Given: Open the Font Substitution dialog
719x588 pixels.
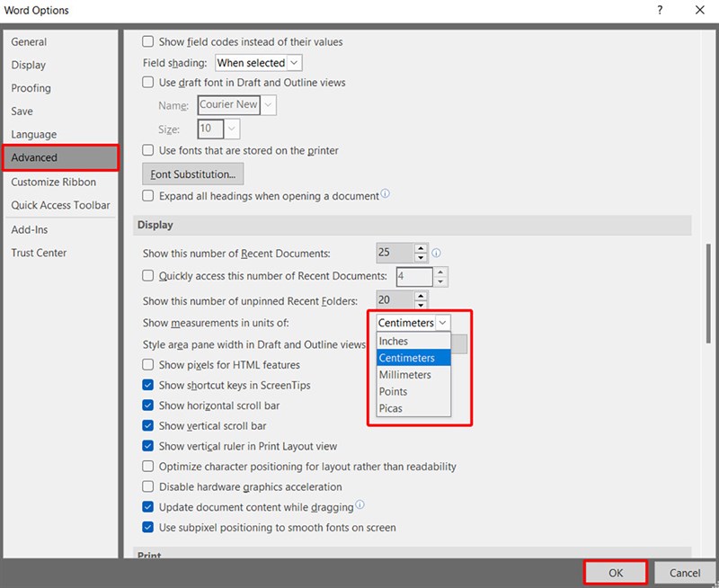Looking at the screenshot, I should coord(192,174).
